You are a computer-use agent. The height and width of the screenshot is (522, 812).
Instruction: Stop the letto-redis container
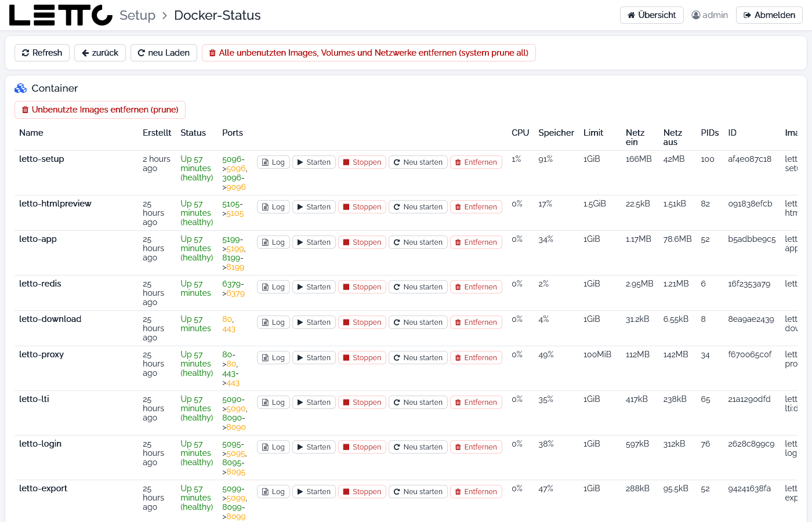click(x=362, y=287)
